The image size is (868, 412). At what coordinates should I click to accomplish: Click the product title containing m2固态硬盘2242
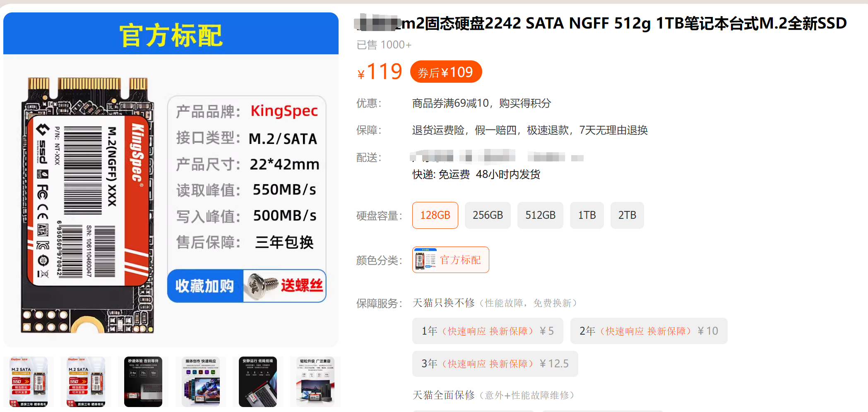pyautogui.click(x=601, y=23)
